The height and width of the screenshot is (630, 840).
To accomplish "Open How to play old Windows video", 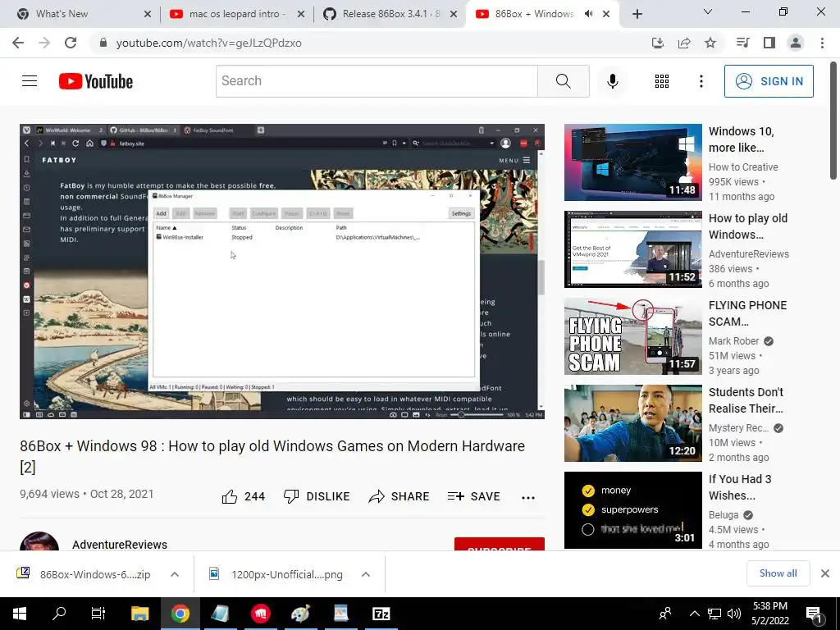I will coord(632,249).
